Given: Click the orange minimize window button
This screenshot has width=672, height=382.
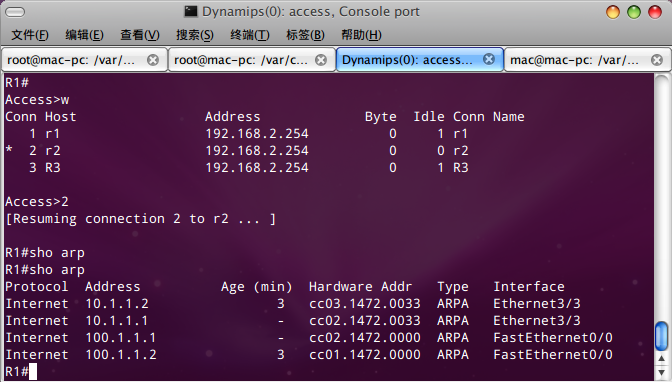Looking at the screenshot, I should [613, 12].
